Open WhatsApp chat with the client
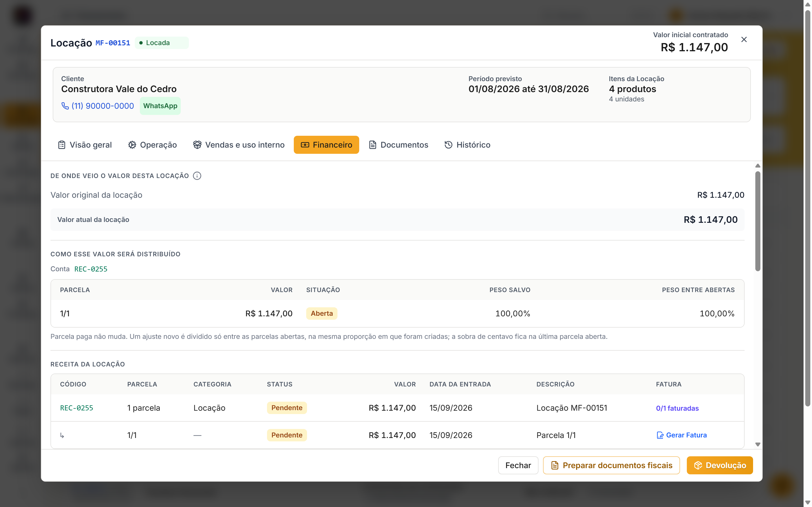This screenshot has width=812, height=507. pos(160,106)
